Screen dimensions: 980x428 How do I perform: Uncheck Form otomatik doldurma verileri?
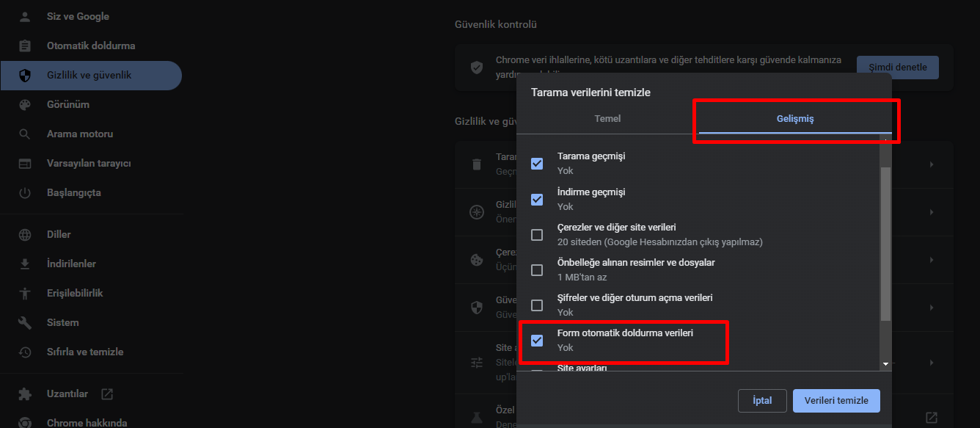[536, 340]
